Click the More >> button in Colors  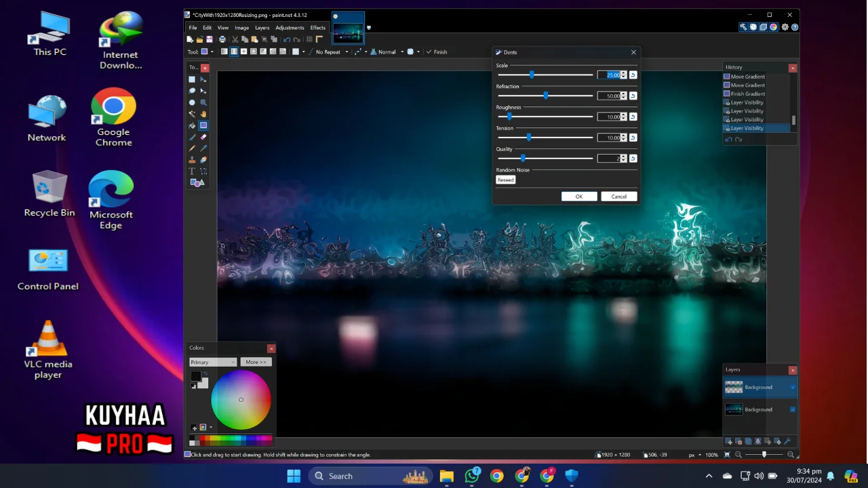point(256,362)
